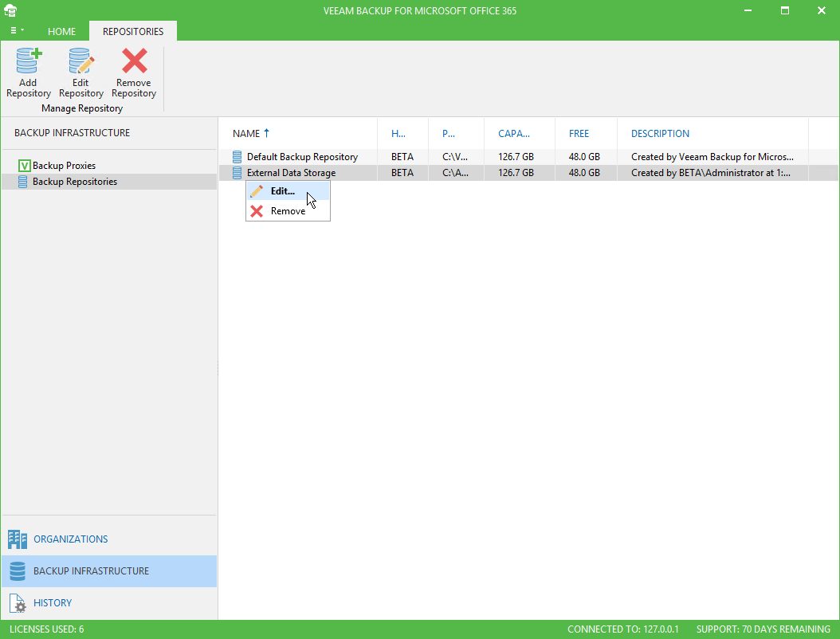Click the Add Repository icon
The width and height of the screenshot is (840, 639).
(x=29, y=61)
